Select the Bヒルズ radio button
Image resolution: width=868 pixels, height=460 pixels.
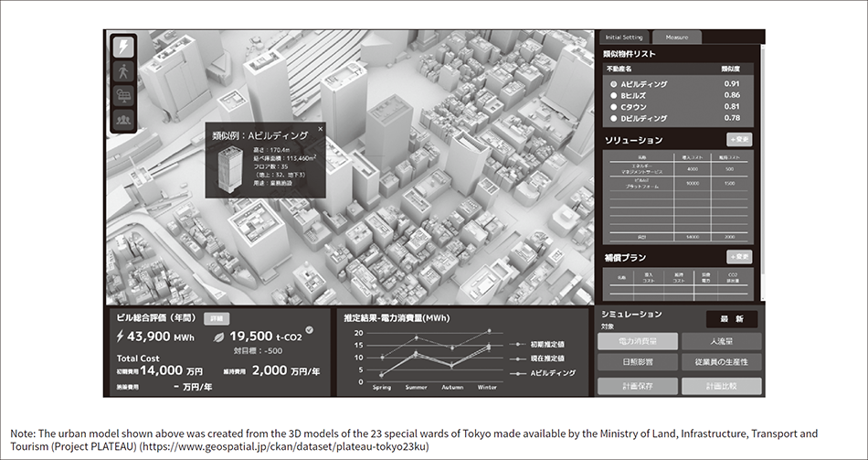pyautogui.click(x=613, y=95)
